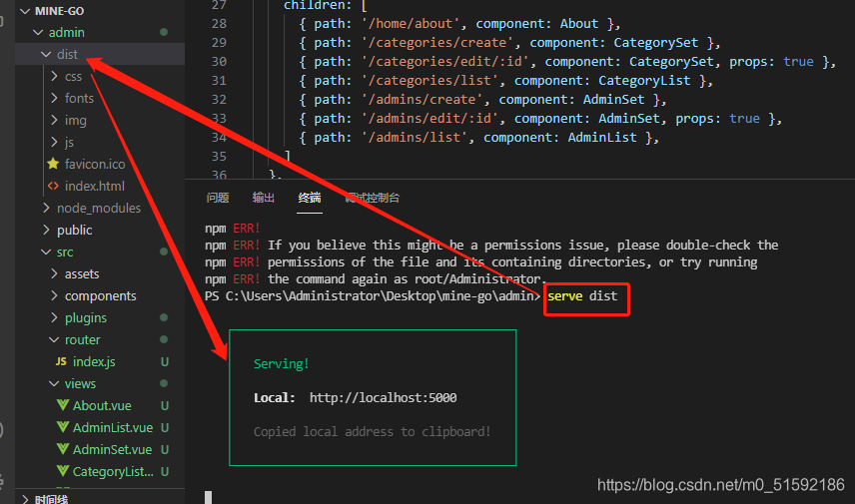Collapse the router folder chevron
The height and width of the screenshot is (504, 855).
click(54, 339)
